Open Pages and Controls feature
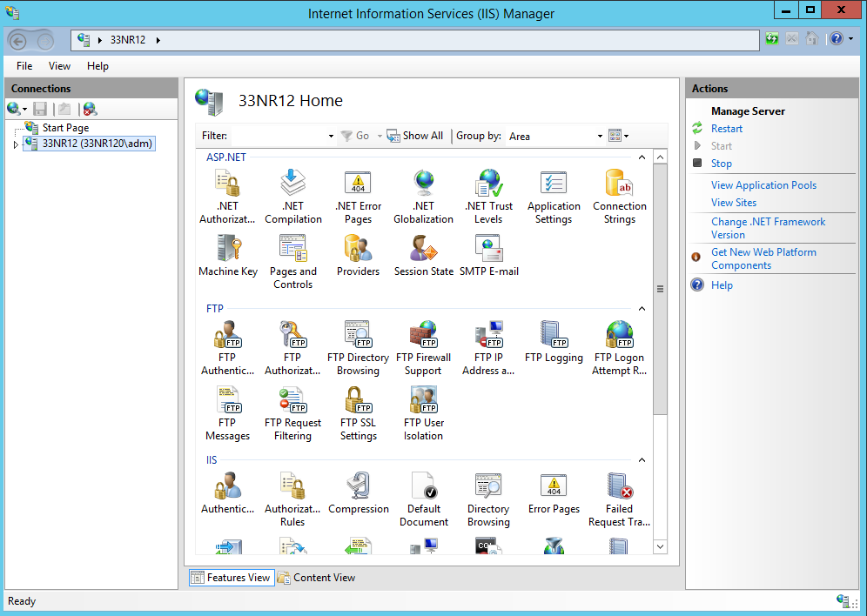The width and height of the screenshot is (867, 616). tap(293, 262)
